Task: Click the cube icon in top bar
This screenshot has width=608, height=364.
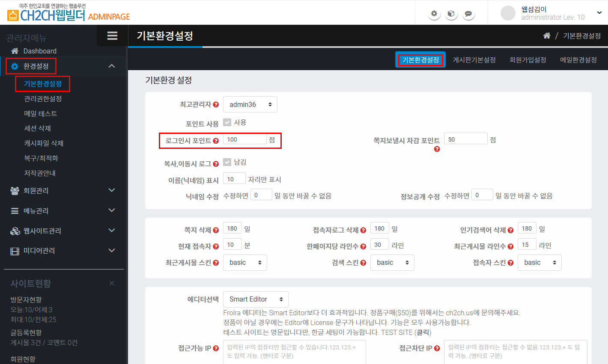Action: 451,14
